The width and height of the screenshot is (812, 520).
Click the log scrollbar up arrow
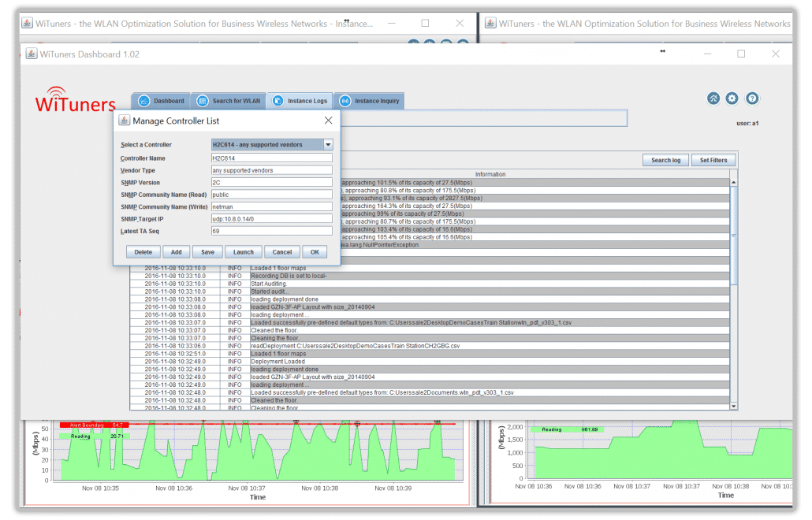coord(734,183)
